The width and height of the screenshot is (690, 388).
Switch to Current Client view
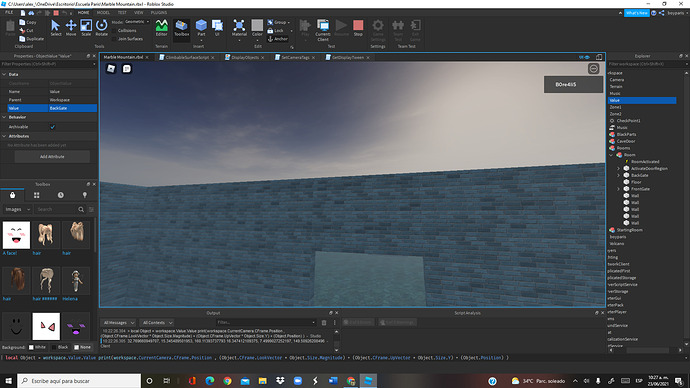pyautogui.click(x=323, y=30)
